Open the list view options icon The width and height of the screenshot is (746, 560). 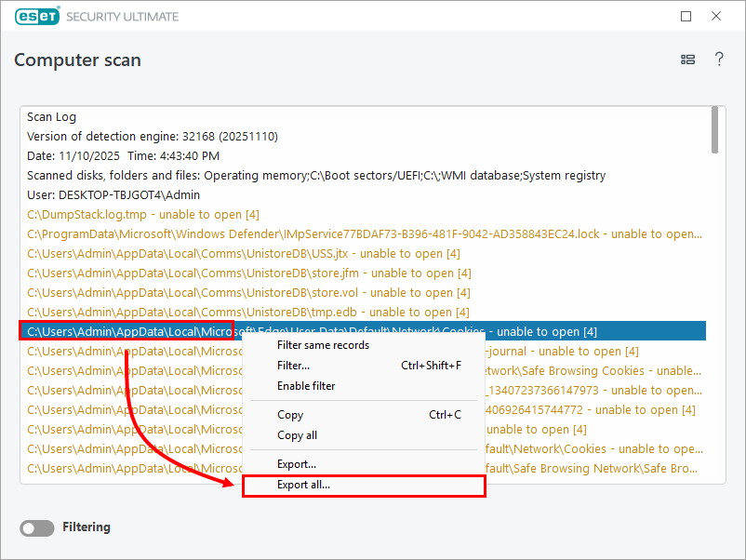click(x=687, y=60)
